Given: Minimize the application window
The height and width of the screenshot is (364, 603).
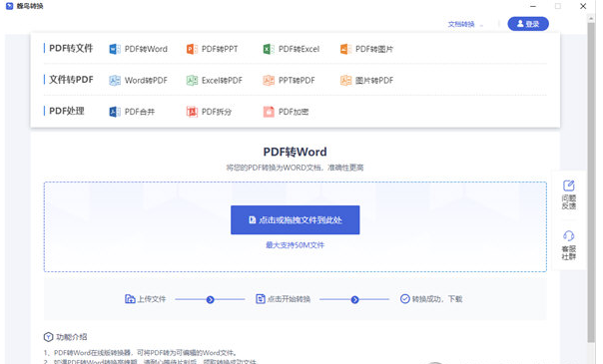Looking at the screenshot, I should [x=533, y=6].
